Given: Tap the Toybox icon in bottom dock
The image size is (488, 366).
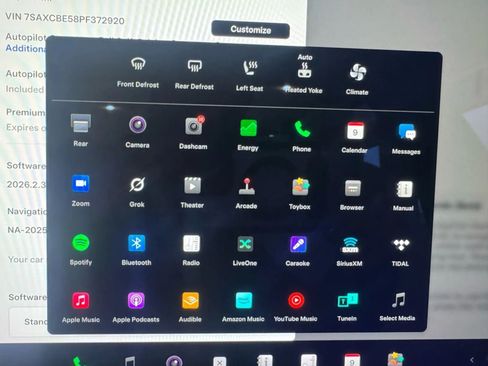Looking at the screenshot, I should tap(396, 359).
